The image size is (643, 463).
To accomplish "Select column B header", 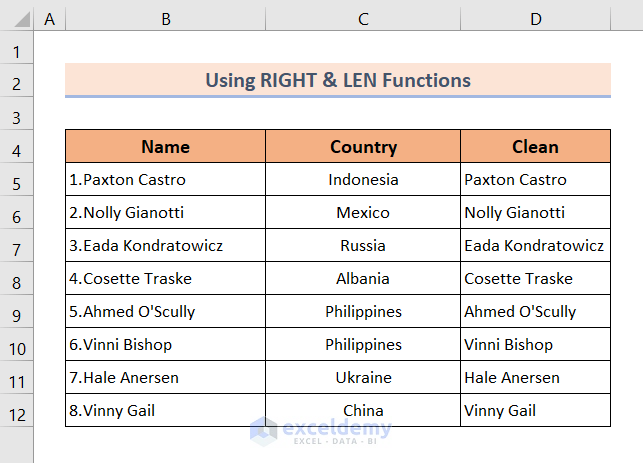I will click(165, 18).
